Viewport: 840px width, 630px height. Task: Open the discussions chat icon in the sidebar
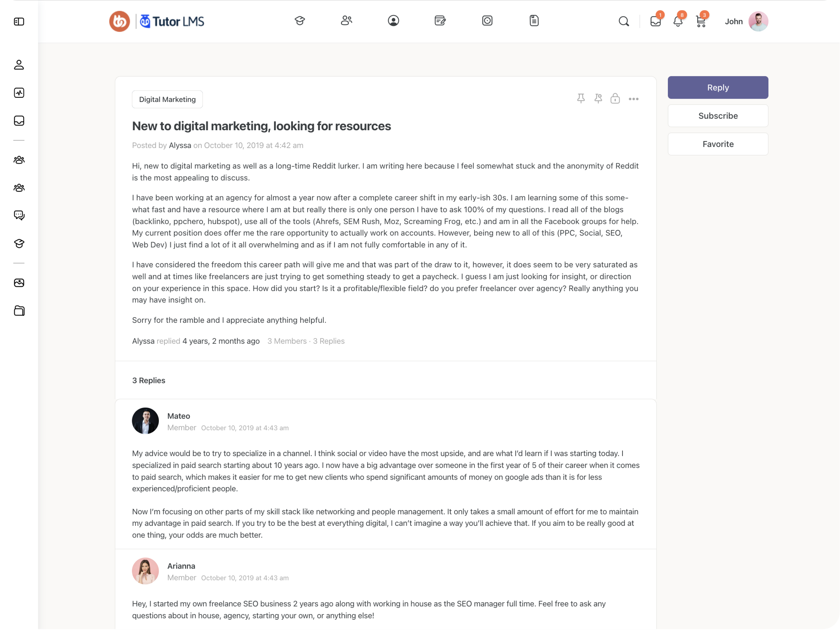19,215
